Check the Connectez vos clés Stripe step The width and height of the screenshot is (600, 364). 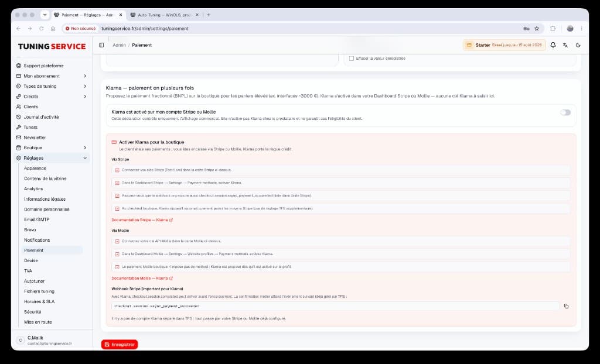coord(117,170)
